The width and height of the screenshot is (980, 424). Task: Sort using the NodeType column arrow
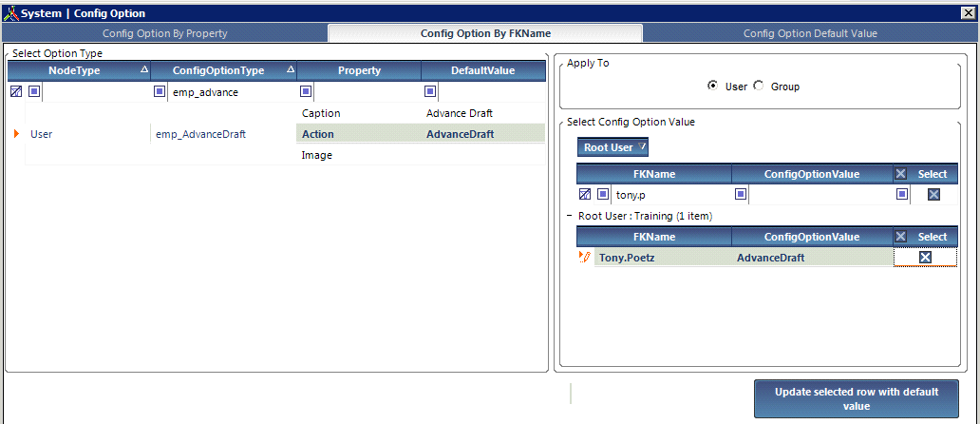point(143,70)
